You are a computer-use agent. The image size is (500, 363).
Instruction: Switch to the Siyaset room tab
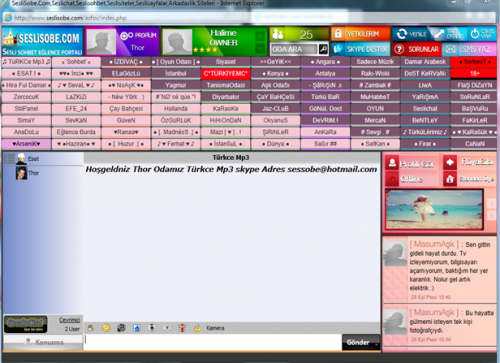[x=226, y=62]
